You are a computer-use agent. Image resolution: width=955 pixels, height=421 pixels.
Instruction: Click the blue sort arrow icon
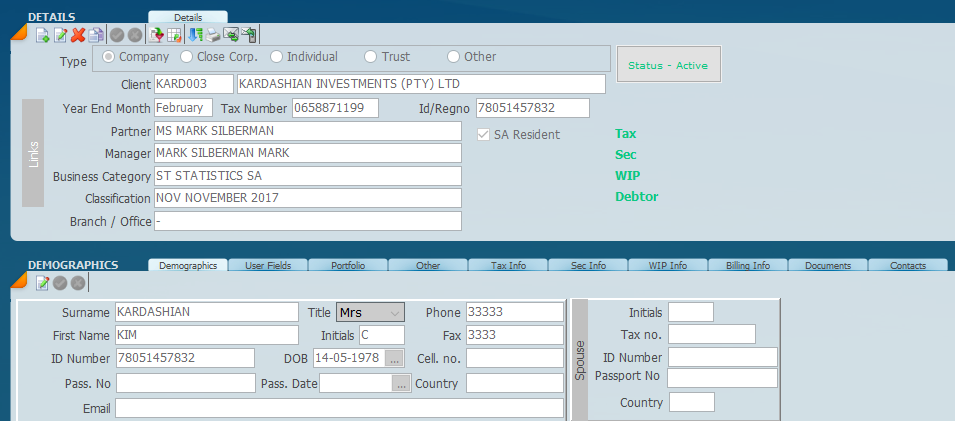click(195, 35)
